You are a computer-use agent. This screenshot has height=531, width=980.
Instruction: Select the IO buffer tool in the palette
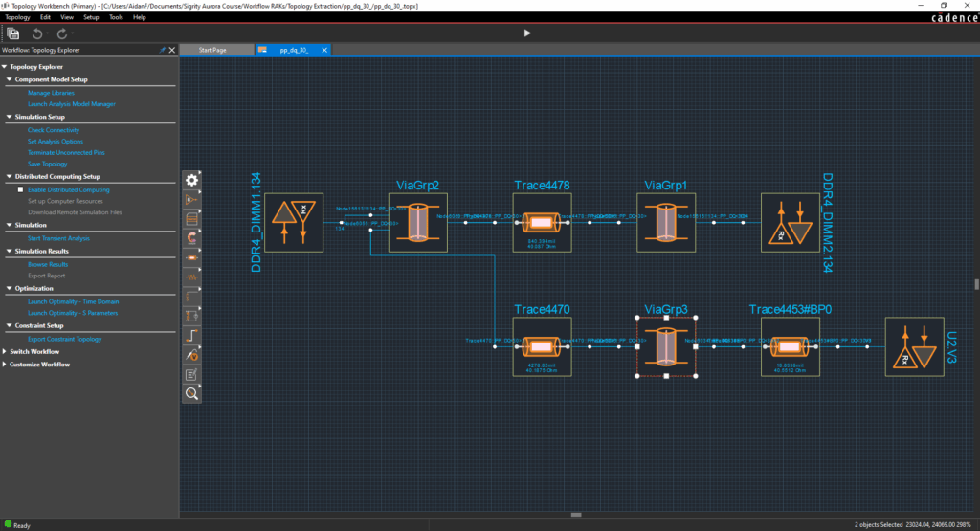(191, 200)
